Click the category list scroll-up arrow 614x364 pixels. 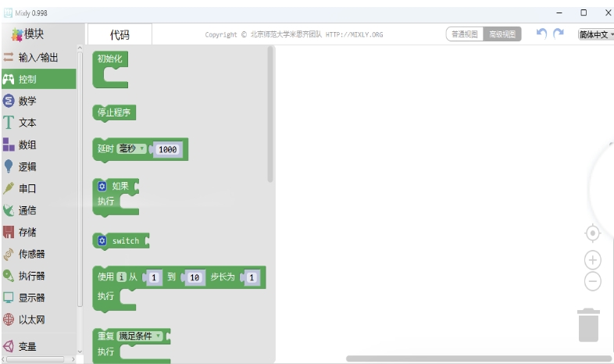point(80,48)
